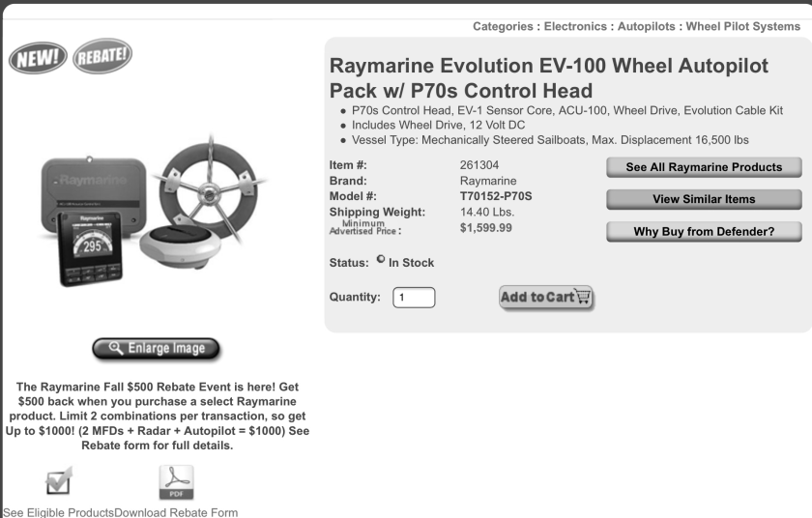Navigate to Wheel Pilot Systems category
Viewport: 812px width, 518px height.
pyautogui.click(x=742, y=26)
